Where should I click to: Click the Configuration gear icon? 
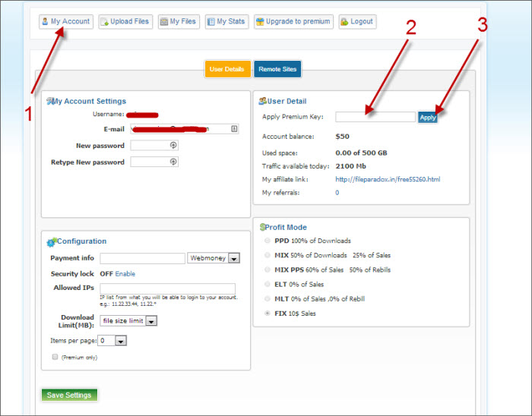[51, 242]
